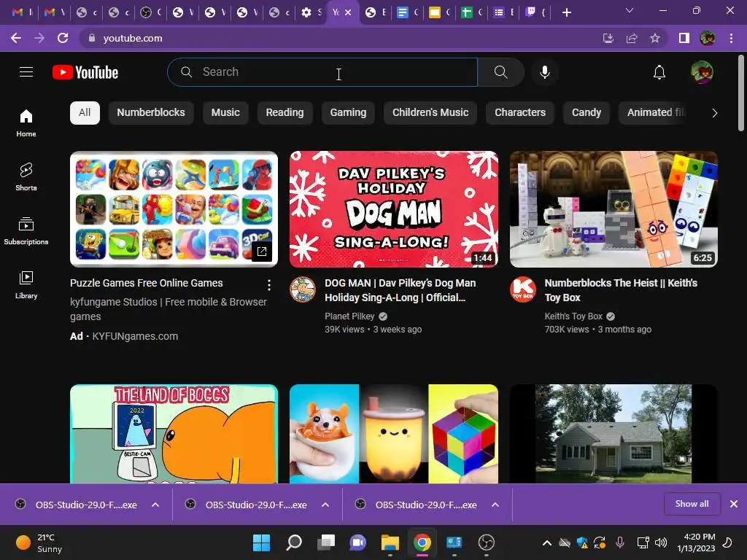Image resolution: width=747 pixels, height=560 pixels.
Task: Click Show all downloads button
Action: pos(692,504)
